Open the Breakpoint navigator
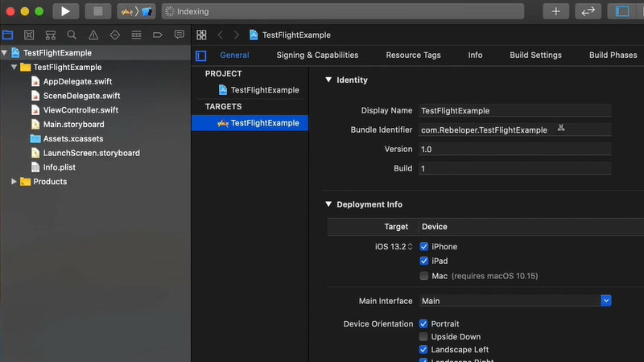 158,35
